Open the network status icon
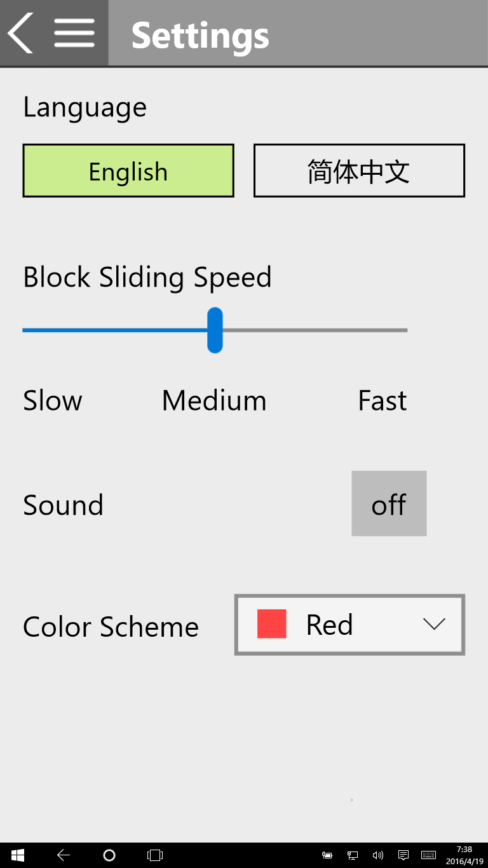488x868 pixels. [353, 855]
